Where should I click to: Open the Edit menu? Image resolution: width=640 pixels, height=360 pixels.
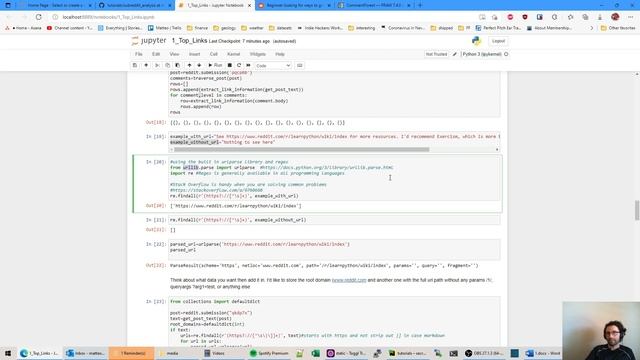pyautogui.click(x=156, y=54)
